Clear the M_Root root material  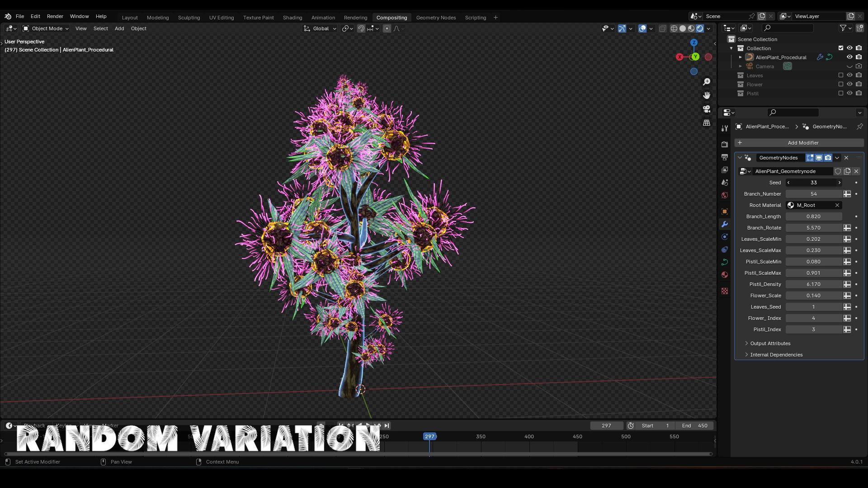pyautogui.click(x=837, y=205)
